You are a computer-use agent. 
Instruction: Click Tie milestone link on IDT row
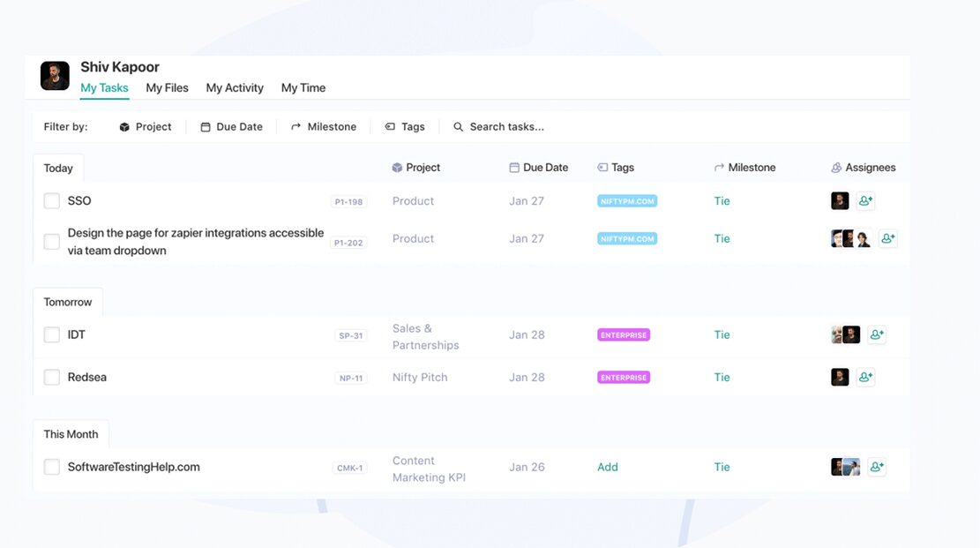[x=722, y=334]
